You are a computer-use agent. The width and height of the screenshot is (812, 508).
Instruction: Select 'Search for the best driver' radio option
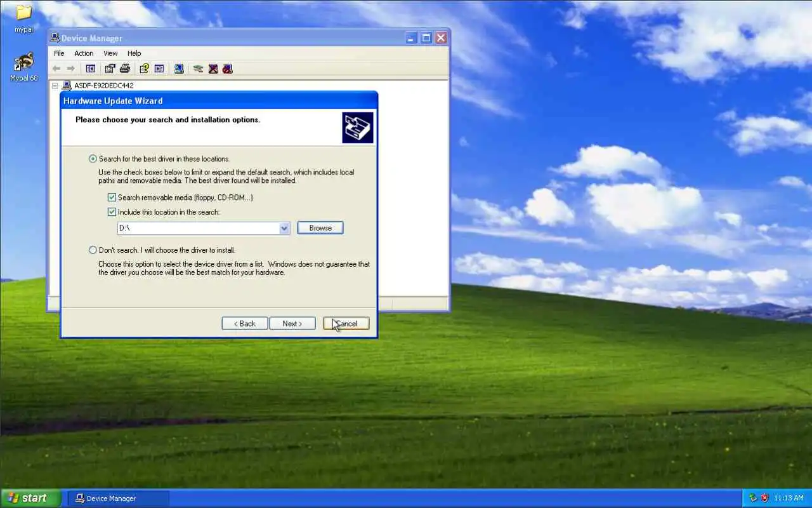click(93, 159)
